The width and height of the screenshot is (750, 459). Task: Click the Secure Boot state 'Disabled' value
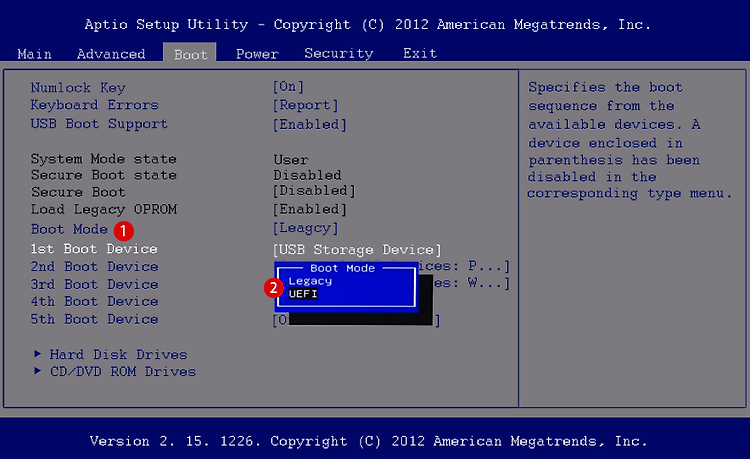click(x=307, y=175)
